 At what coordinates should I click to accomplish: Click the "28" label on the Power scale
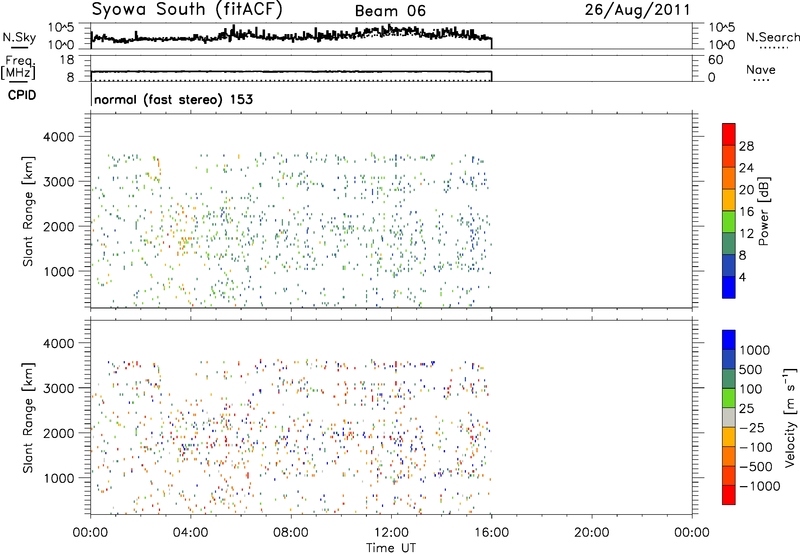click(746, 146)
